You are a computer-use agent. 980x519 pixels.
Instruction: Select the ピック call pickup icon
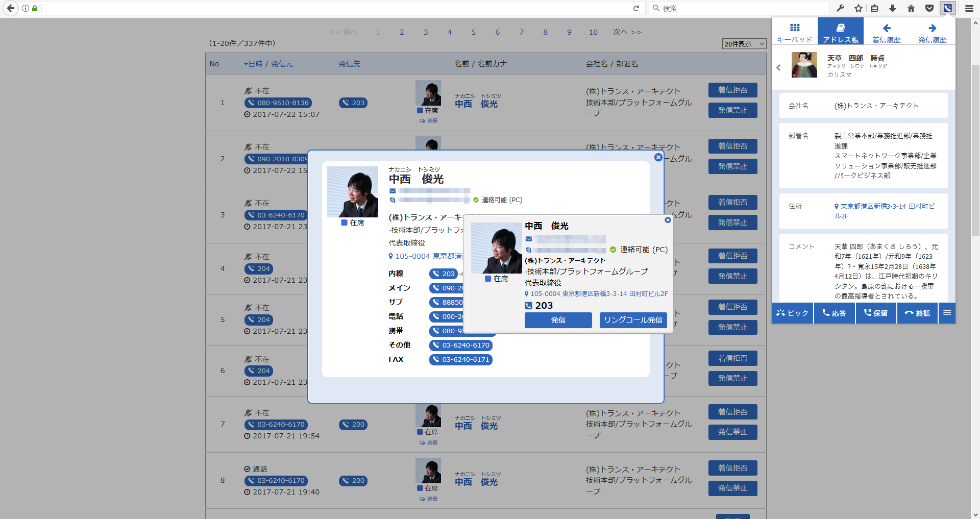(792, 313)
